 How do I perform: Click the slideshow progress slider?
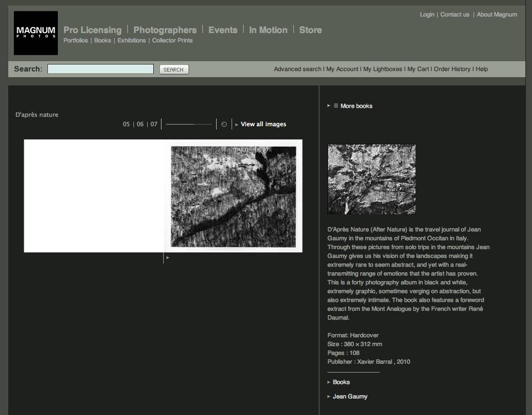click(x=189, y=125)
